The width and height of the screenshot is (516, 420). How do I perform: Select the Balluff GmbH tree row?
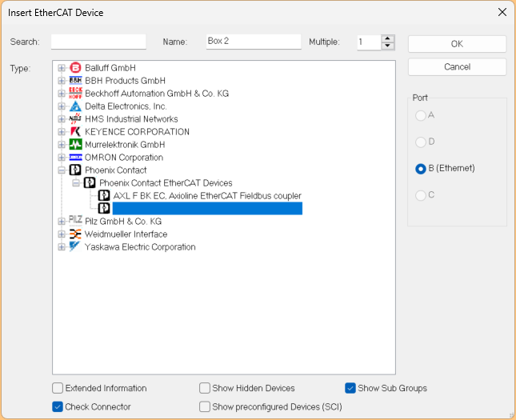(x=110, y=68)
